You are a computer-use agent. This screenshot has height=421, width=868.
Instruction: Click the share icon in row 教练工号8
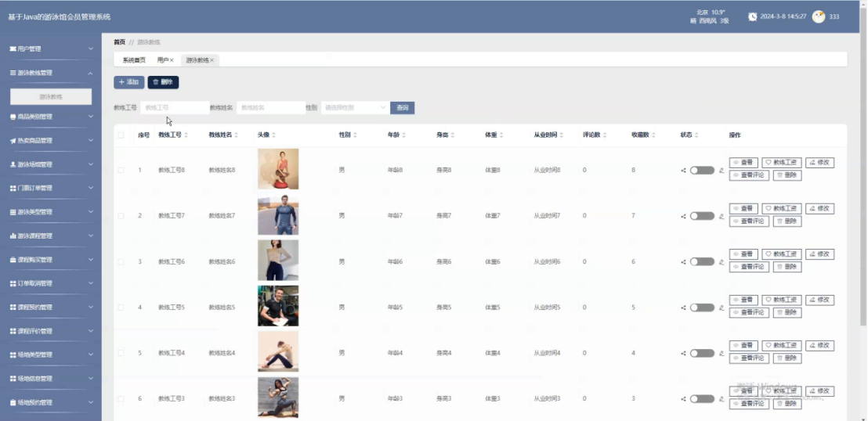pyautogui.click(x=683, y=171)
